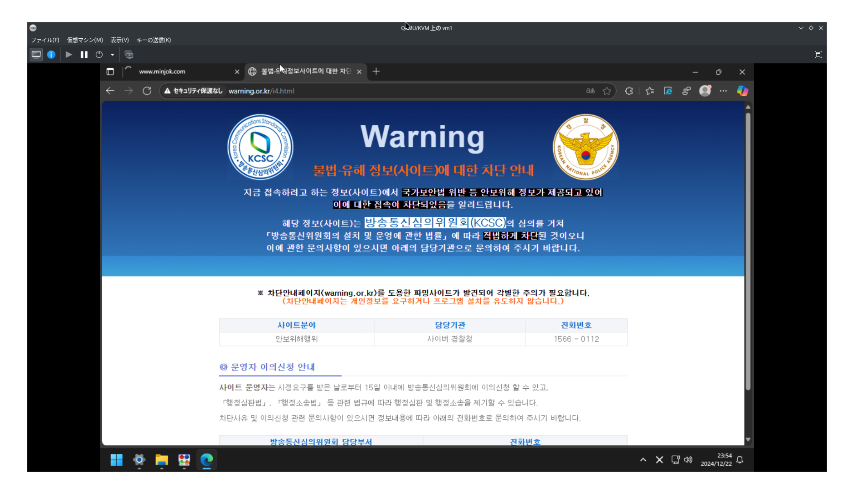854x504 pixels.
Task: Reload the current page in Edge
Action: click(147, 91)
